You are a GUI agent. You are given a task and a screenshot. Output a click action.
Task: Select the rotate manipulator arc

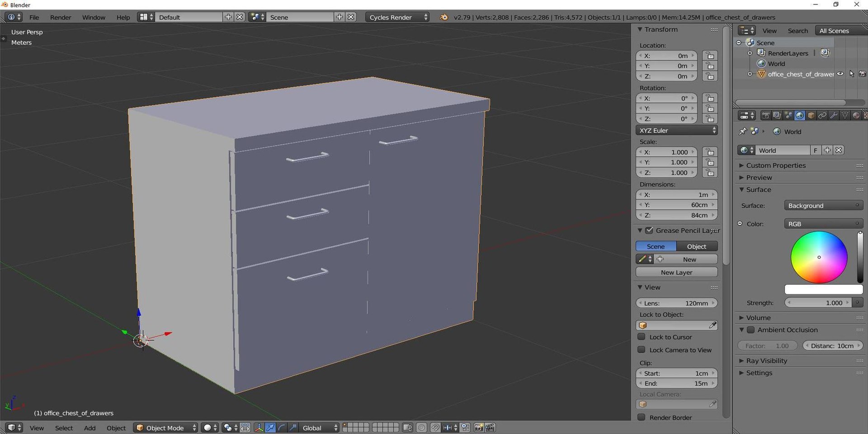click(x=282, y=428)
